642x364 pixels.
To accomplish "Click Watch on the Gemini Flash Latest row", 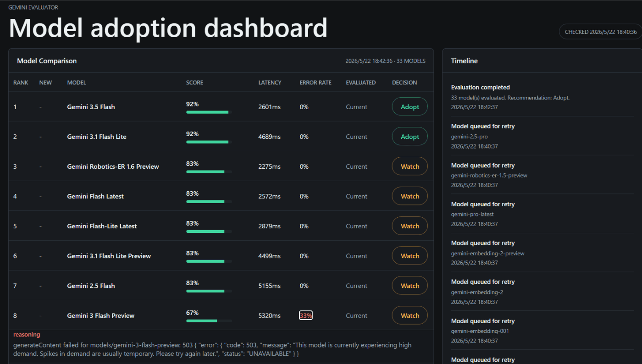I will 410,196.
